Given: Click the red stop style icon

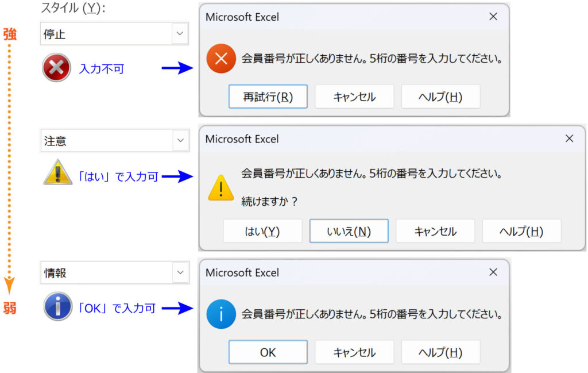Looking at the screenshot, I should pyautogui.click(x=57, y=68).
